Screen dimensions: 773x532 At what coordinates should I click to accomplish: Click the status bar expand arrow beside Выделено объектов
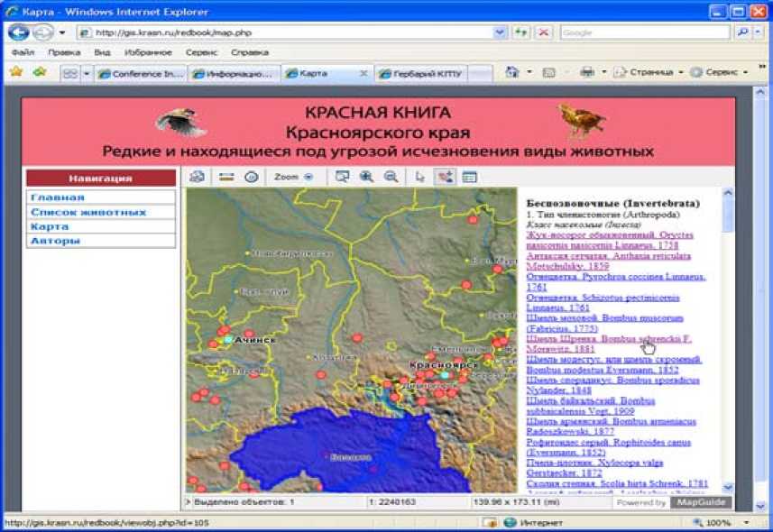point(188,502)
